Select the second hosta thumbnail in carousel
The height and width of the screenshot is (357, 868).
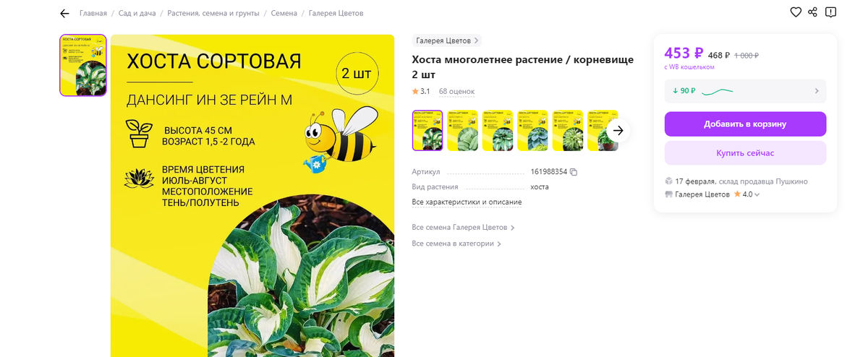pyautogui.click(x=462, y=131)
